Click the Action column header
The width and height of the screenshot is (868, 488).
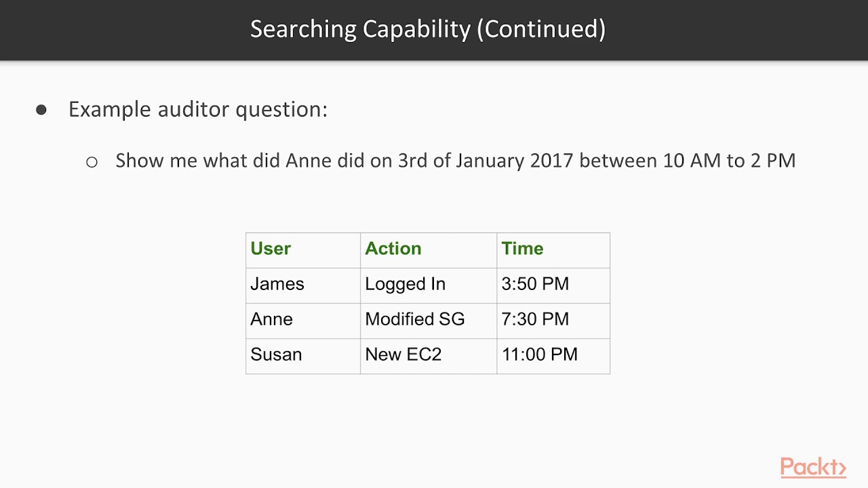point(393,249)
